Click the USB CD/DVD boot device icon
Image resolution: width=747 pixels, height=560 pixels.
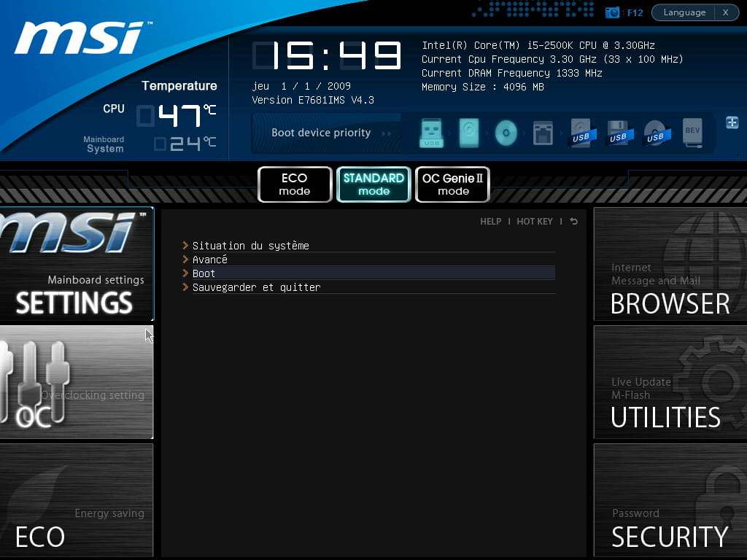(x=655, y=133)
